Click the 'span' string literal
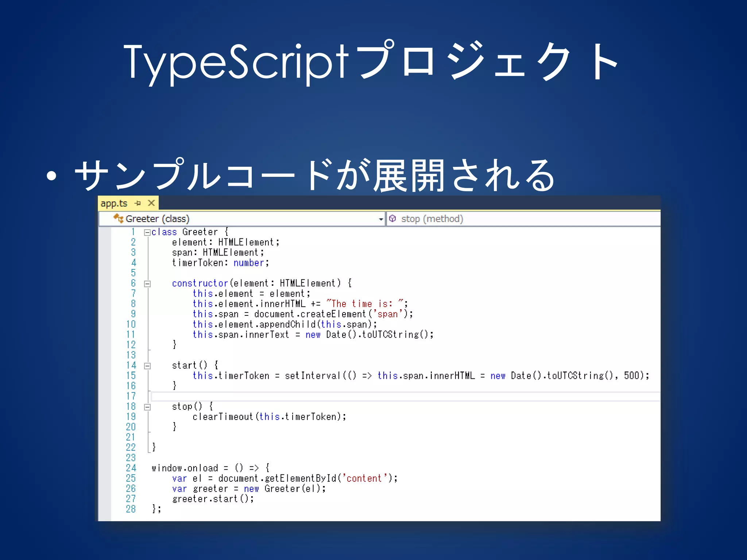Image resolution: width=747 pixels, height=560 pixels. 387,314
